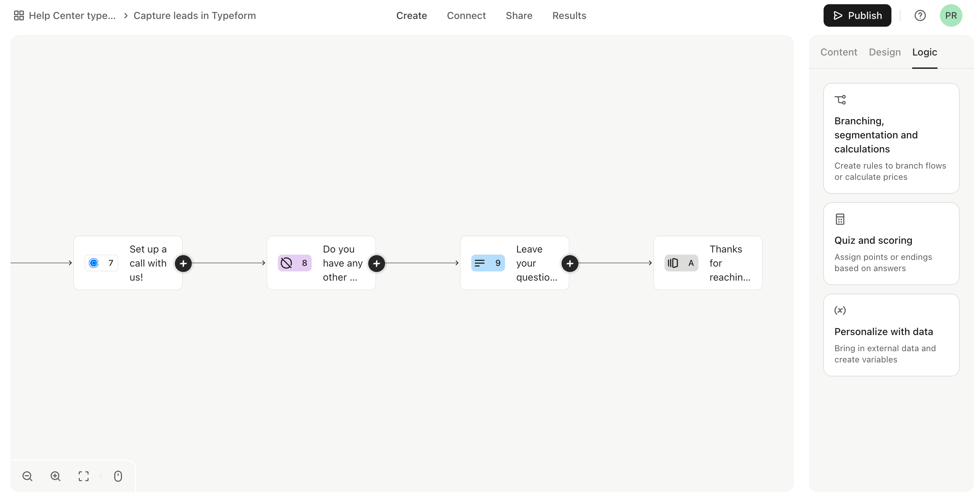This screenshot has height=498, width=980.
Task: Fit the logic map to screen
Action: (x=84, y=476)
